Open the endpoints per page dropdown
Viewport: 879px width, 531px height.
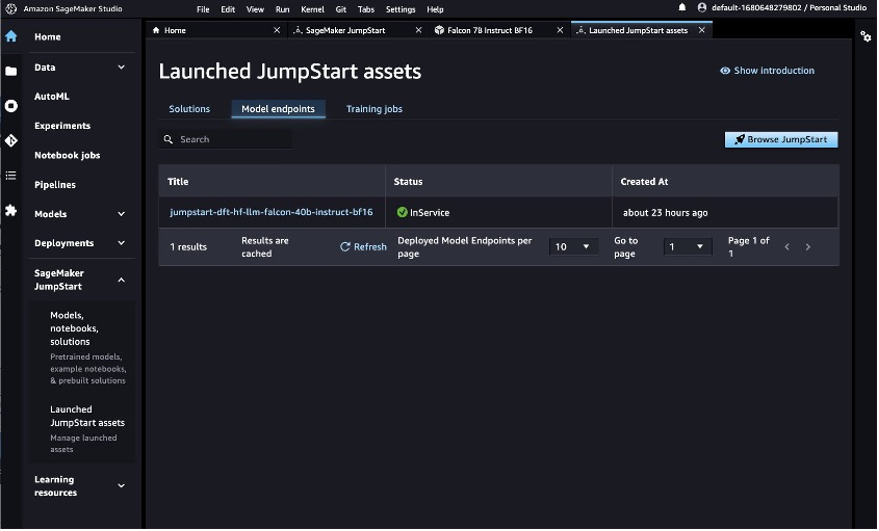click(572, 247)
